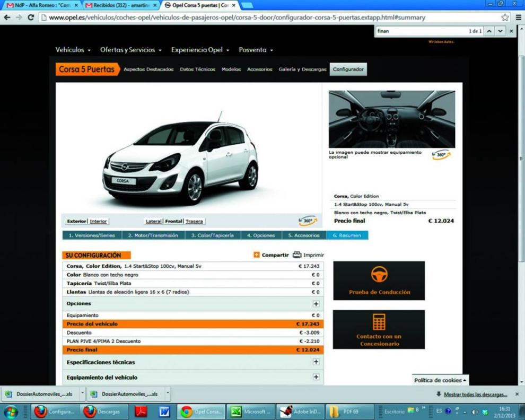The height and width of the screenshot is (420, 525).
Task: Reload the page with the refresh icon
Action: 31,17
